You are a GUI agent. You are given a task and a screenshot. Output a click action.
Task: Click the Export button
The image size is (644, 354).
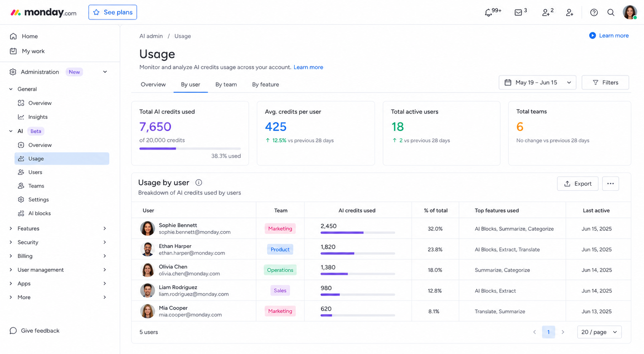(578, 183)
